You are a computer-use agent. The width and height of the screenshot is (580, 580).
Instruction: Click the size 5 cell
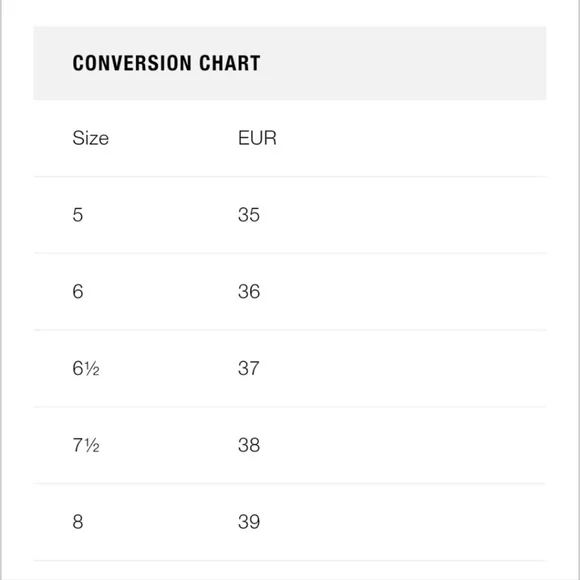(x=78, y=215)
